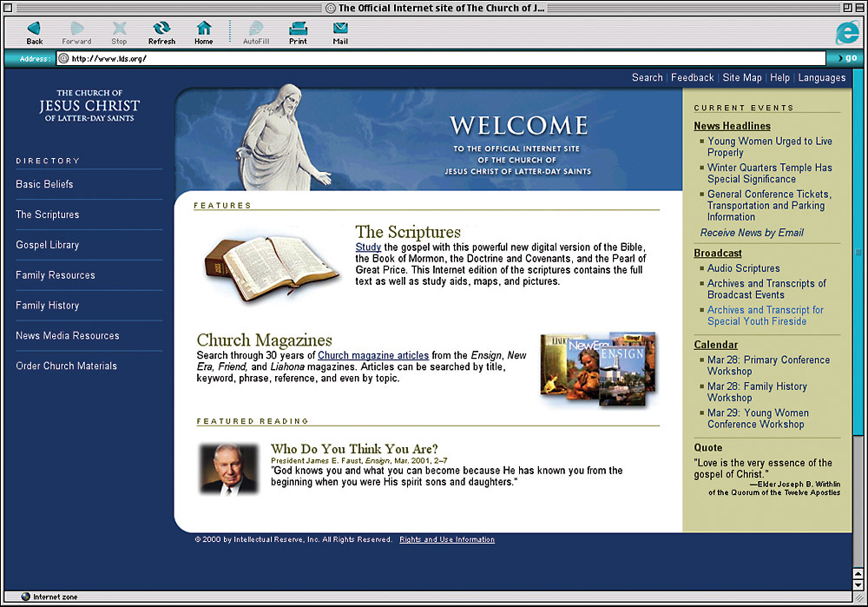Open The Scriptures in directory sidebar
Screen dimensions: 868x607
48,214
